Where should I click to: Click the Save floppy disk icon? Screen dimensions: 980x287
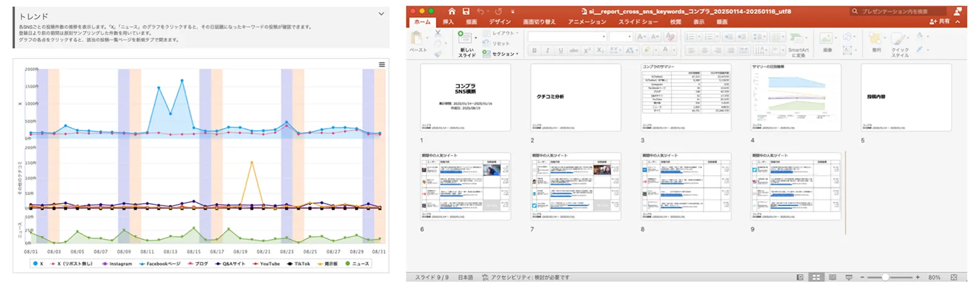466,11
